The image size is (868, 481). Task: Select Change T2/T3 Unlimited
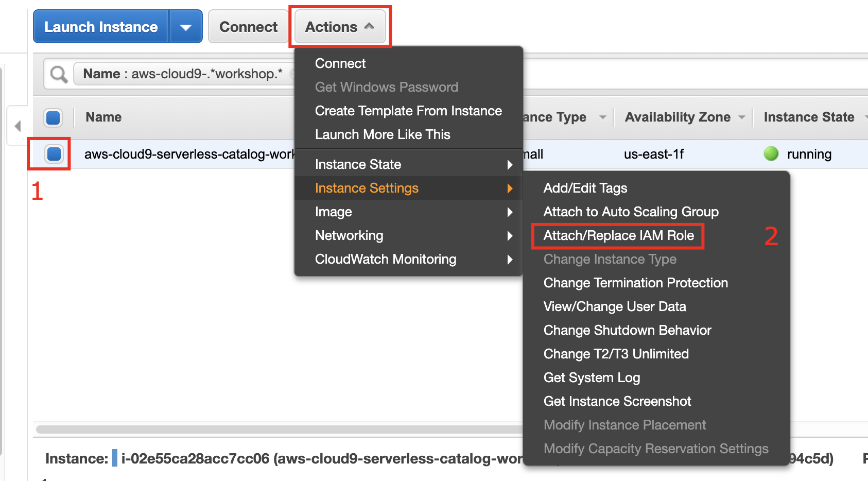(616, 354)
